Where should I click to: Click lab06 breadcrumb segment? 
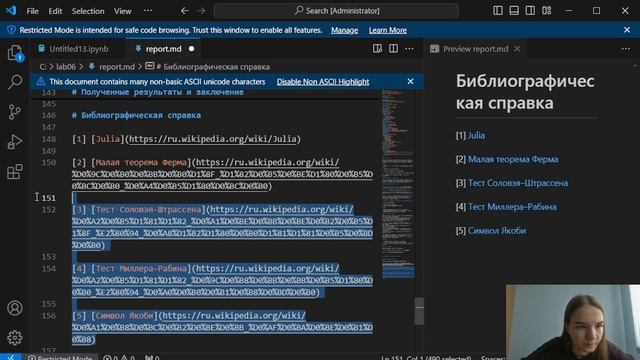(66, 67)
